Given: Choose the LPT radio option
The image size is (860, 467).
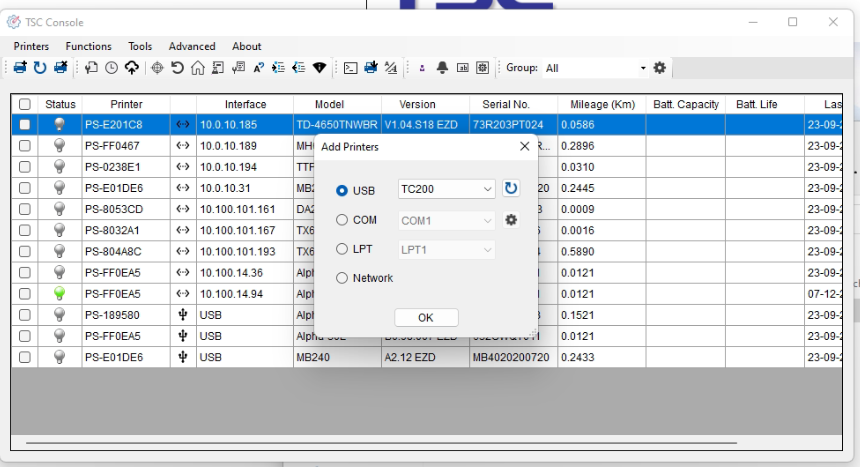Looking at the screenshot, I should pos(342,249).
